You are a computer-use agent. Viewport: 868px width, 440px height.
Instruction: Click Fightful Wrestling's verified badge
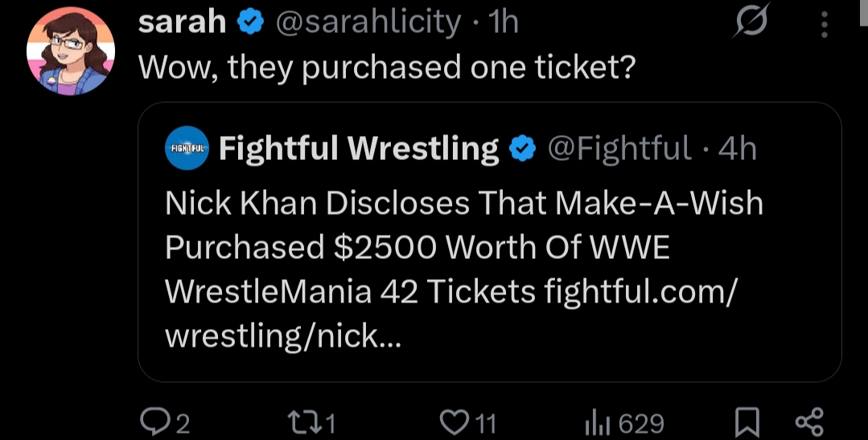coord(523,150)
